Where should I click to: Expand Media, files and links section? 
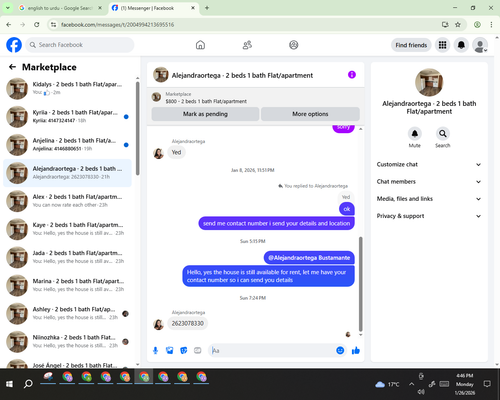point(429,199)
